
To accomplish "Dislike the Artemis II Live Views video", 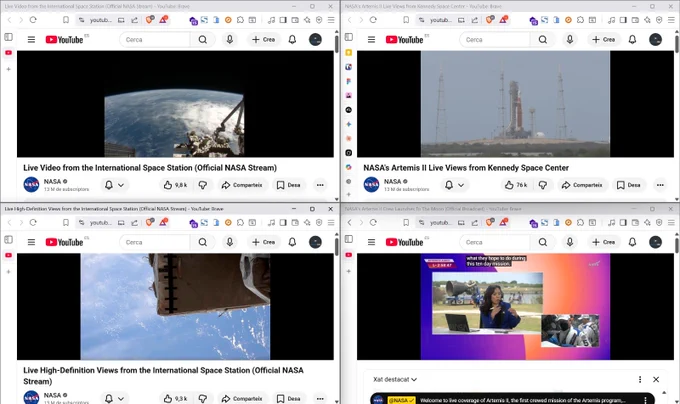I will pos(543,185).
